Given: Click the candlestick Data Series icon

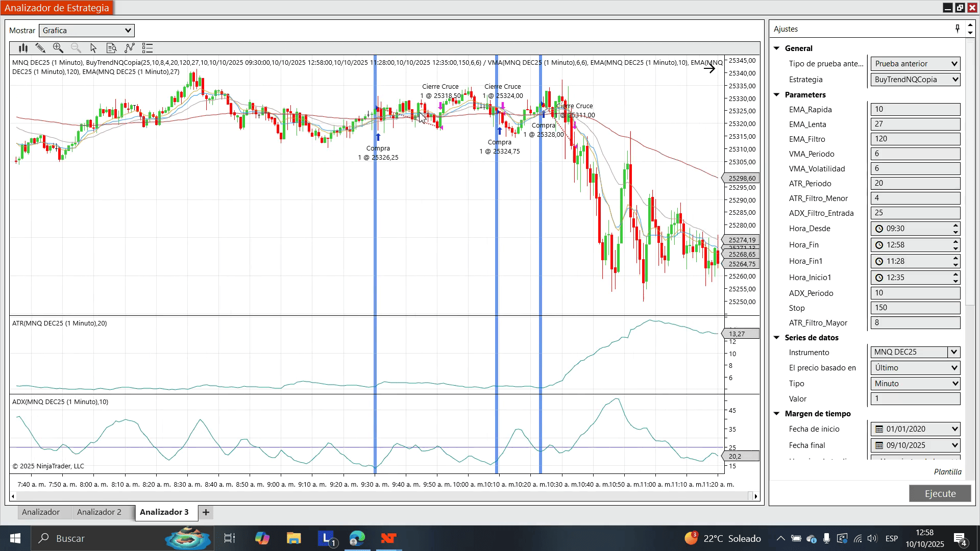Looking at the screenshot, I should 23,48.
